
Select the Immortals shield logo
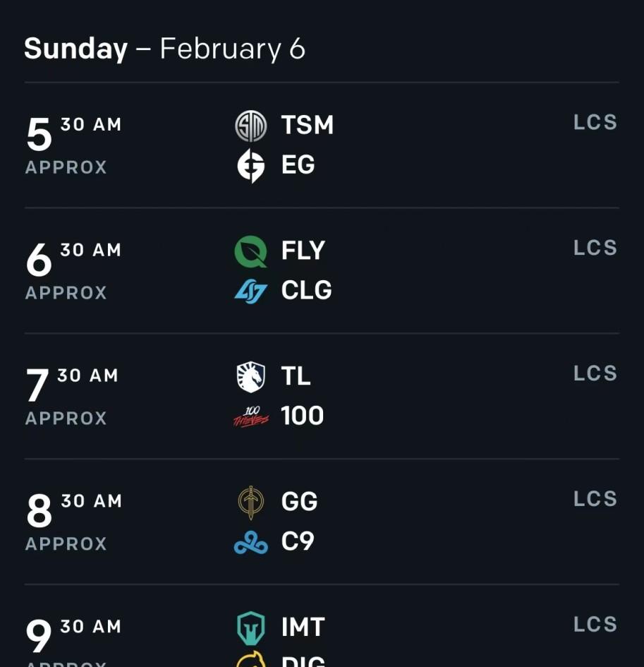coord(251,628)
